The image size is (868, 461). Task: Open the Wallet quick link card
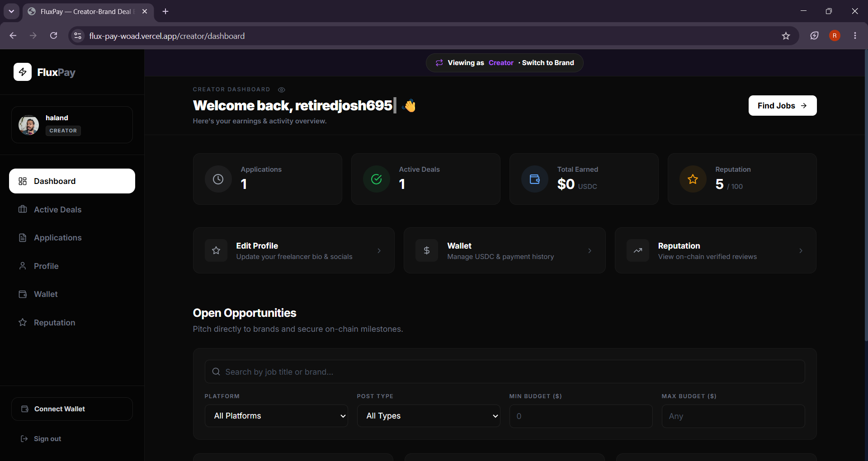505,250
